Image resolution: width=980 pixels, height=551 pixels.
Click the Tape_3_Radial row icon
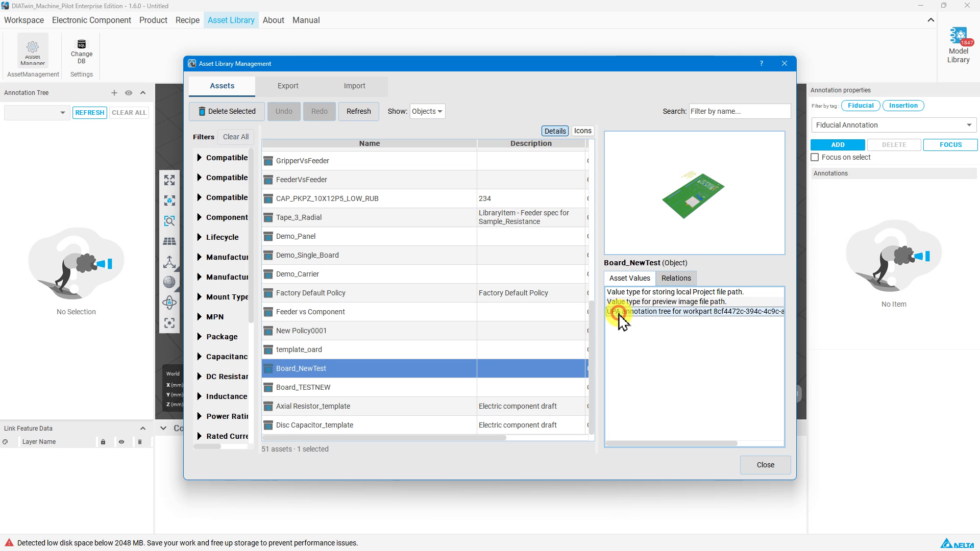tap(268, 217)
